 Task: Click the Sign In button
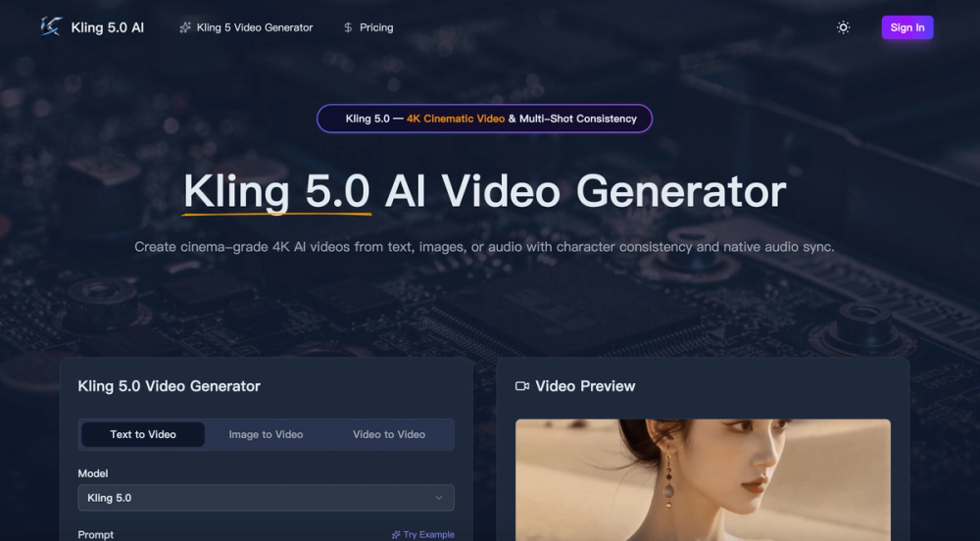tap(906, 27)
